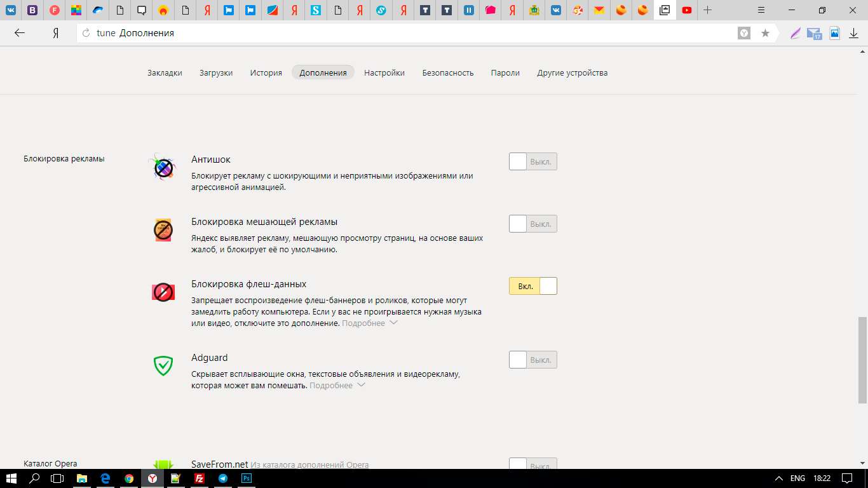The image size is (868, 488).
Task: Show hidden system tray icons
Action: (x=779, y=478)
